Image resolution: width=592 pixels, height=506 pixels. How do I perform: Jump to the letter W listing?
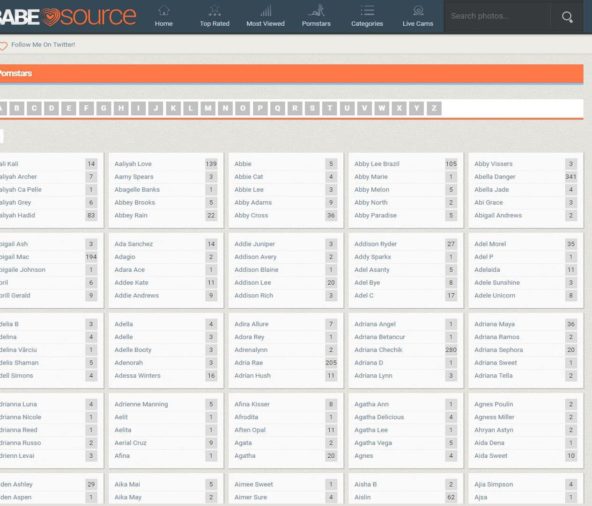[382, 108]
